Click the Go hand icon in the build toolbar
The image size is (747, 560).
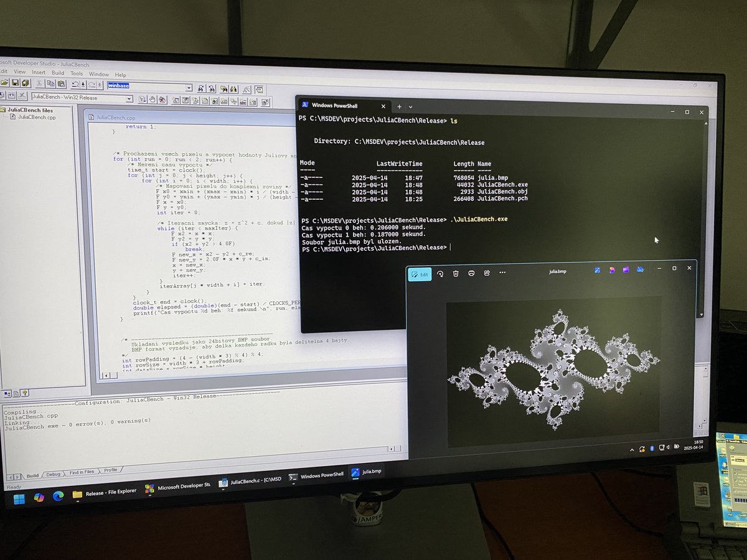tap(153, 100)
